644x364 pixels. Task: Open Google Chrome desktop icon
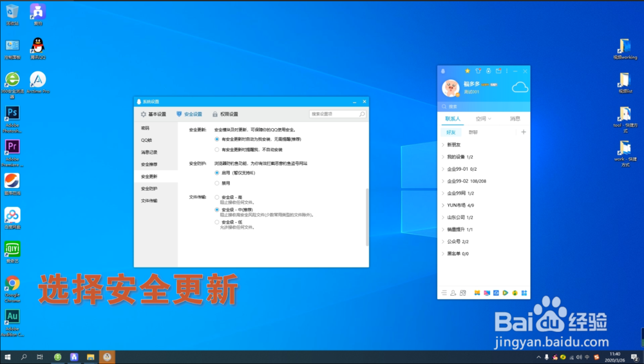[x=12, y=289]
